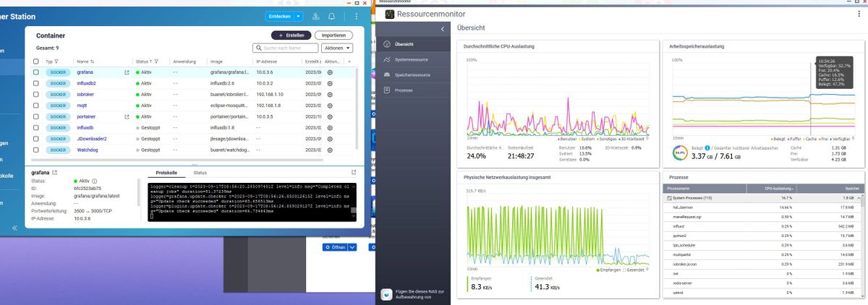Sort containers by Name column arrows

[x=92, y=61]
